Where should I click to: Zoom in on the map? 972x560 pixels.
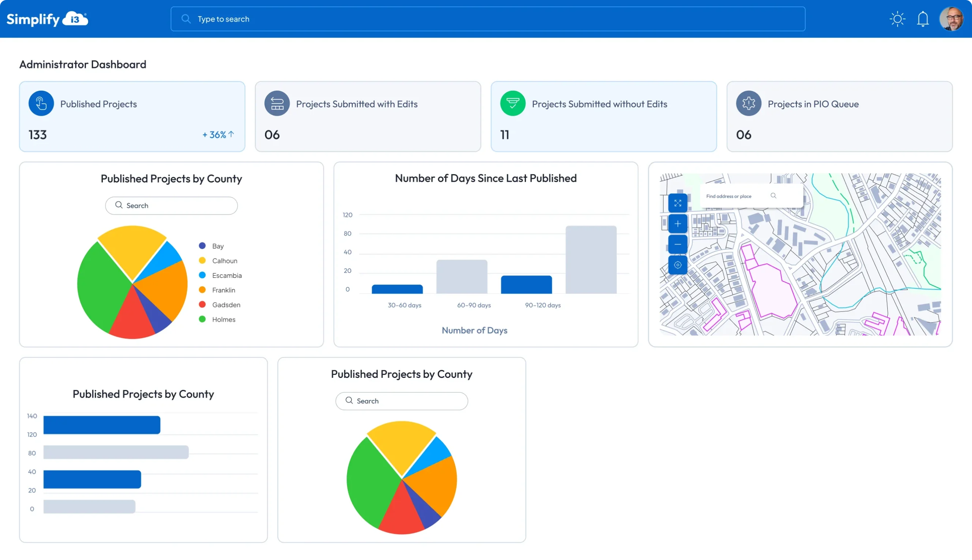coord(677,224)
